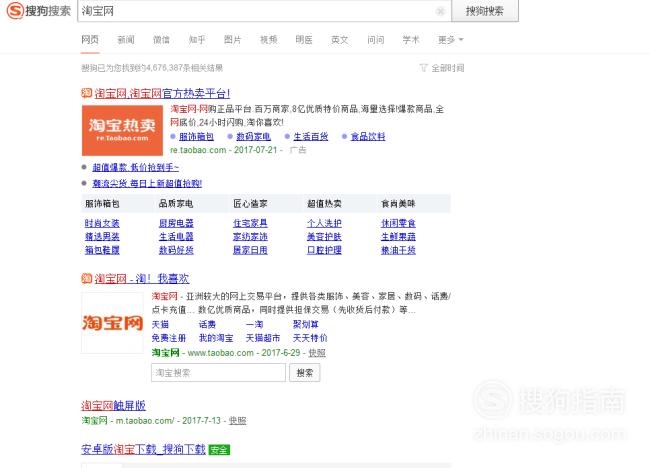Open the 家纺家饰 link

250,237
